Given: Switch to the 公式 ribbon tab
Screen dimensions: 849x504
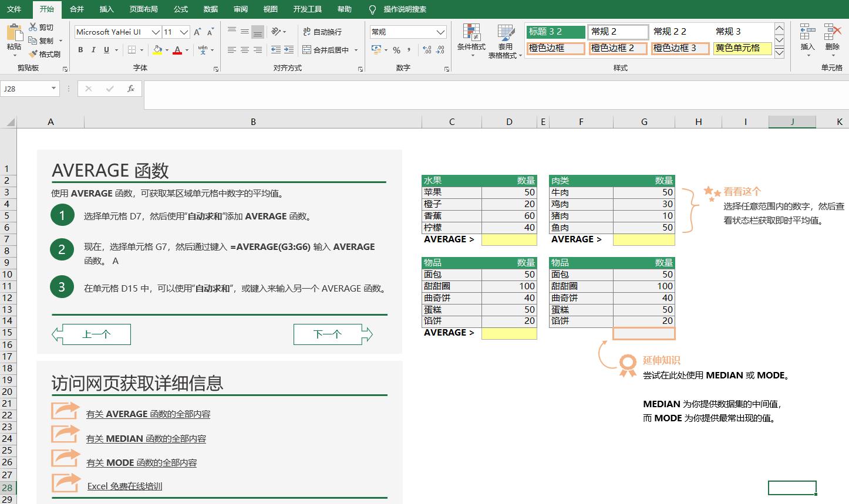Looking at the screenshot, I should click(x=180, y=9).
